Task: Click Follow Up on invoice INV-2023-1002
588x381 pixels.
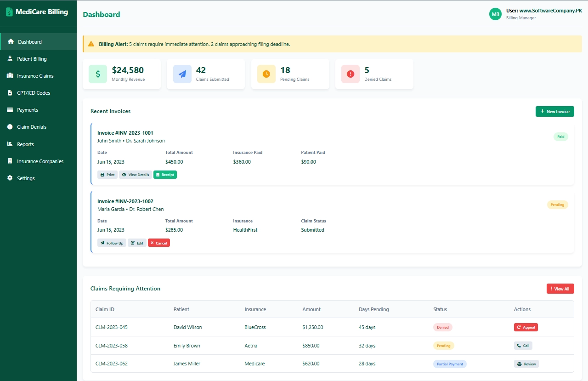Action: coord(111,242)
